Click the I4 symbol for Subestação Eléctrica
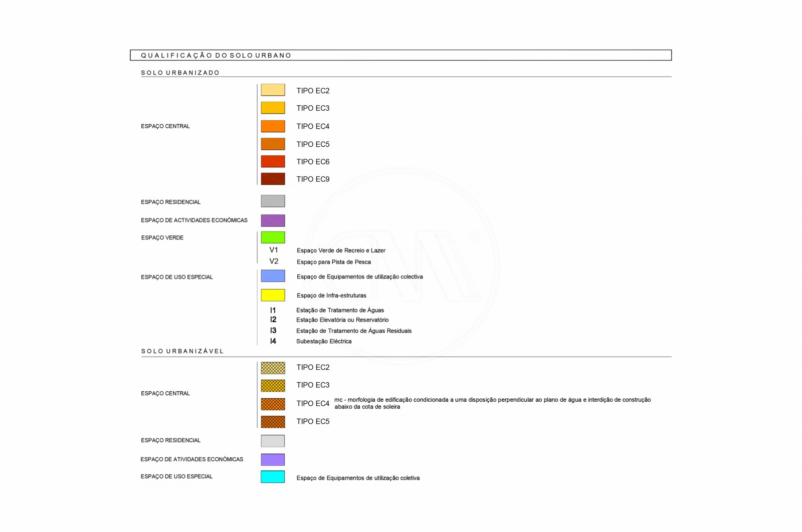The image size is (802, 532). click(273, 341)
